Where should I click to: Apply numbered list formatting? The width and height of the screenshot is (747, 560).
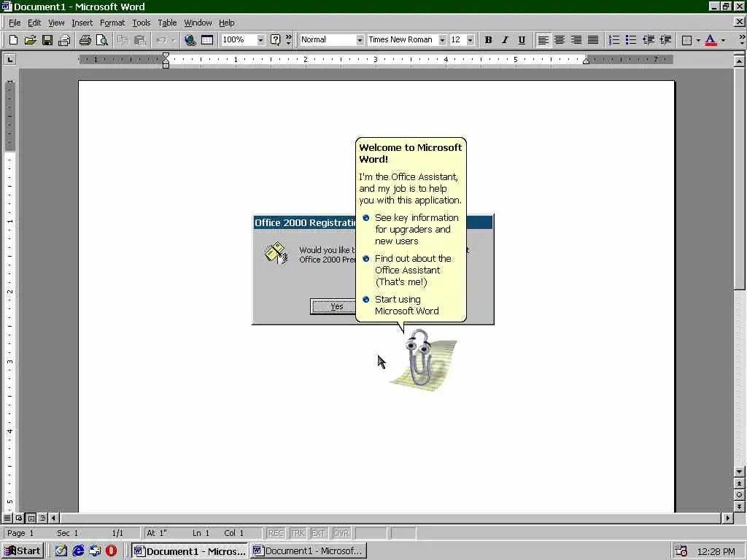pyautogui.click(x=614, y=40)
